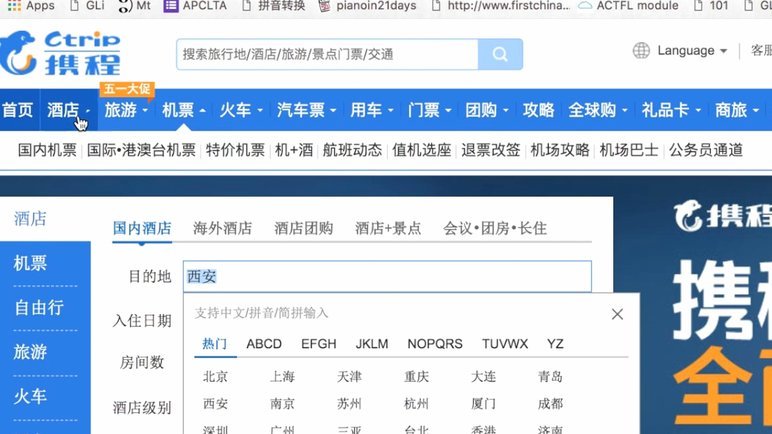Select 自由行 in left sidebar
This screenshot has width=772, height=434.
point(39,307)
